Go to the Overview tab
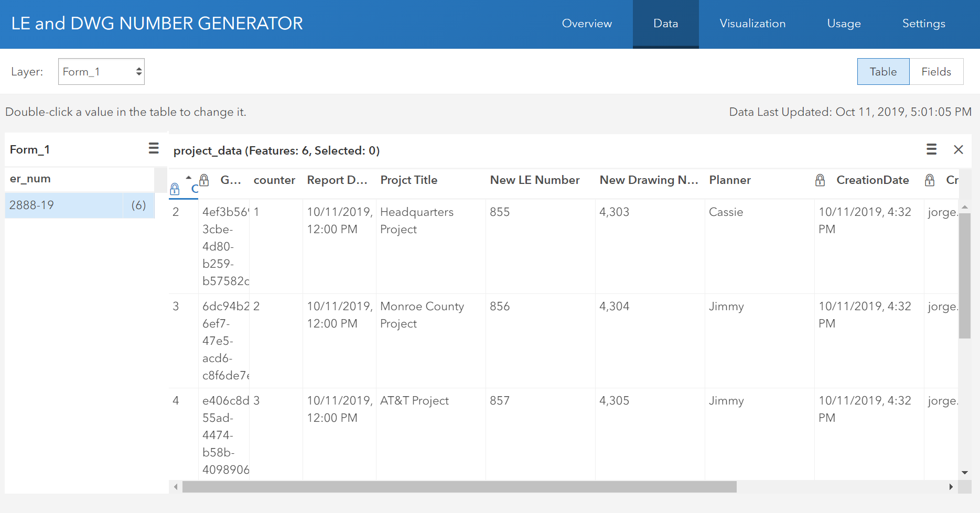Viewport: 980px width, 513px height. 587,24
